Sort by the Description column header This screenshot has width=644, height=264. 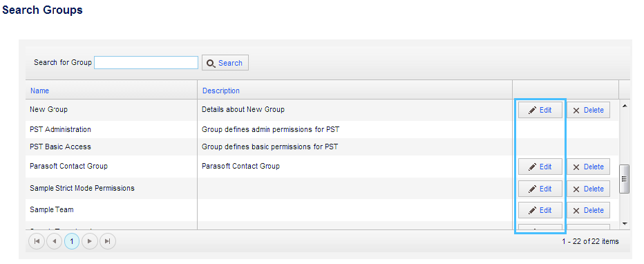tap(221, 91)
